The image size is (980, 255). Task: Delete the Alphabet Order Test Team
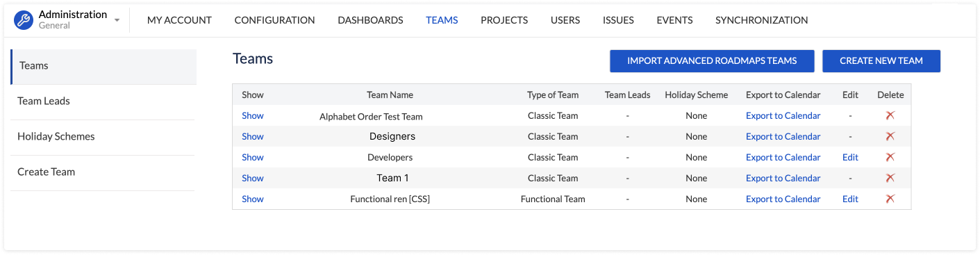click(890, 116)
